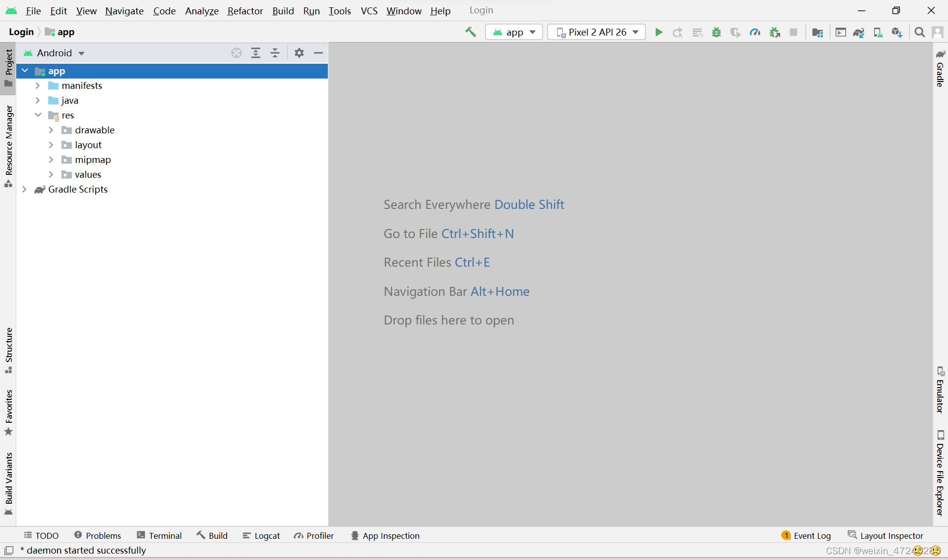Screen dimensions: 948x560
Task: Collapse the res folder
Action: (38, 115)
